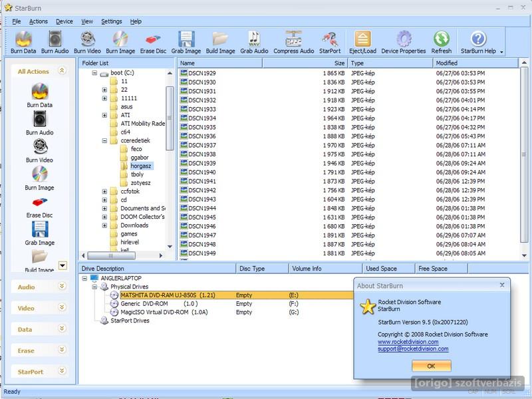
Task: Open the Help menu
Action: pyautogui.click(x=136, y=21)
